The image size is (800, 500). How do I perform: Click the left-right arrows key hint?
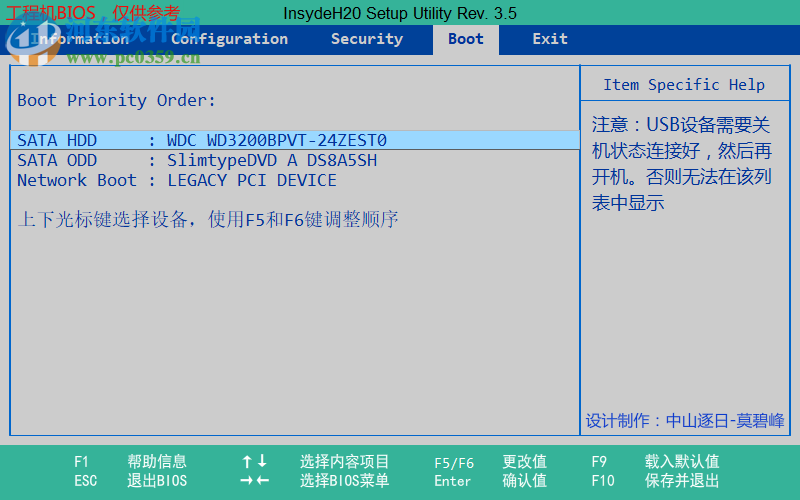tap(254, 481)
